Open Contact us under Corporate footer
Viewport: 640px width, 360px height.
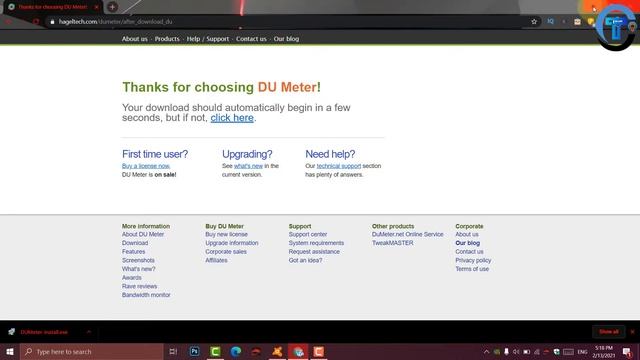click(469, 251)
